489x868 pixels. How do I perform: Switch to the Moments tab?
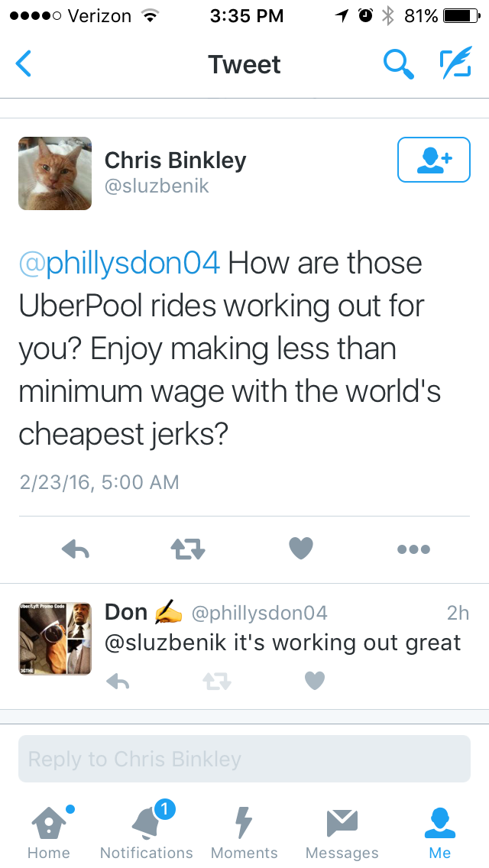pos(244,831)
